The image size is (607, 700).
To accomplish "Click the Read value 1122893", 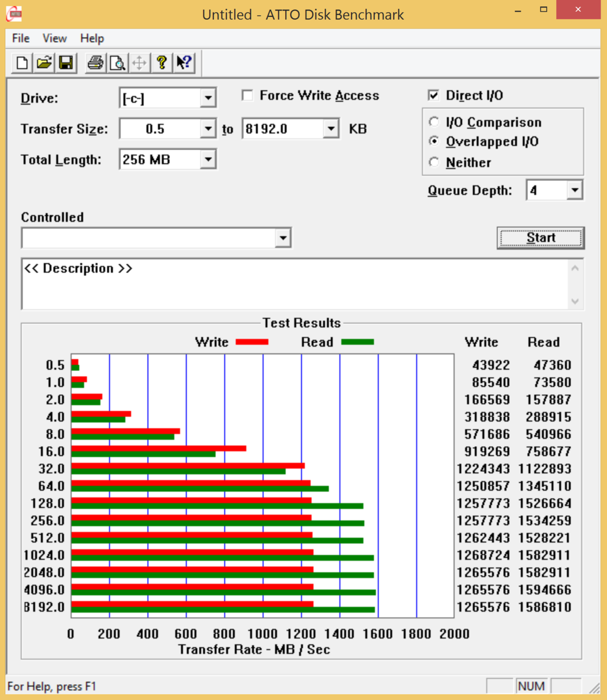I will pos(545,469).
